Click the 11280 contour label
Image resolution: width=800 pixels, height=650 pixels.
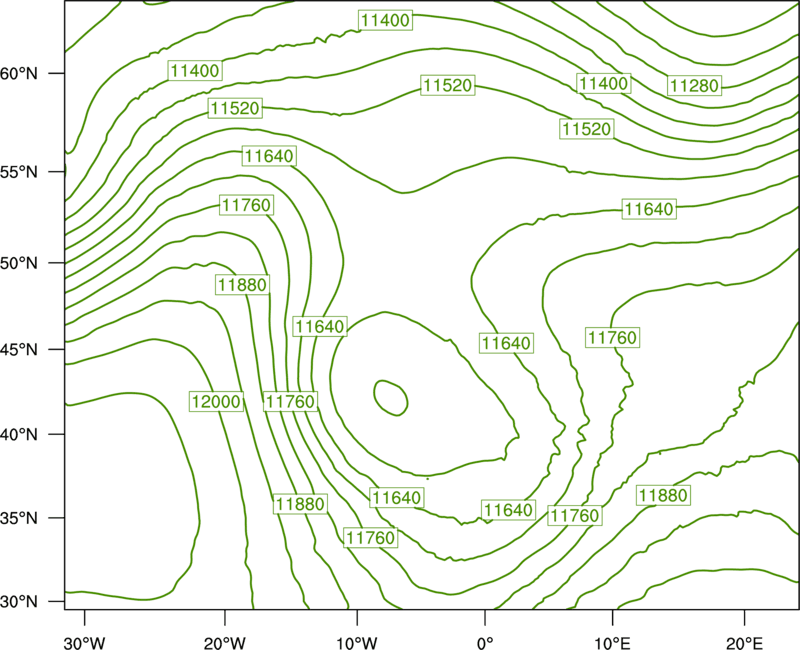coord(694,86)
